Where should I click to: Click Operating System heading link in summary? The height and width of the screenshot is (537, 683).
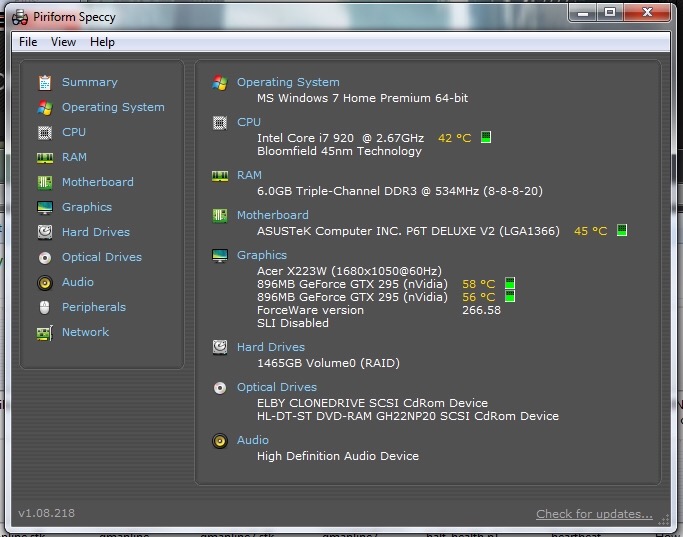pos(288,82)
